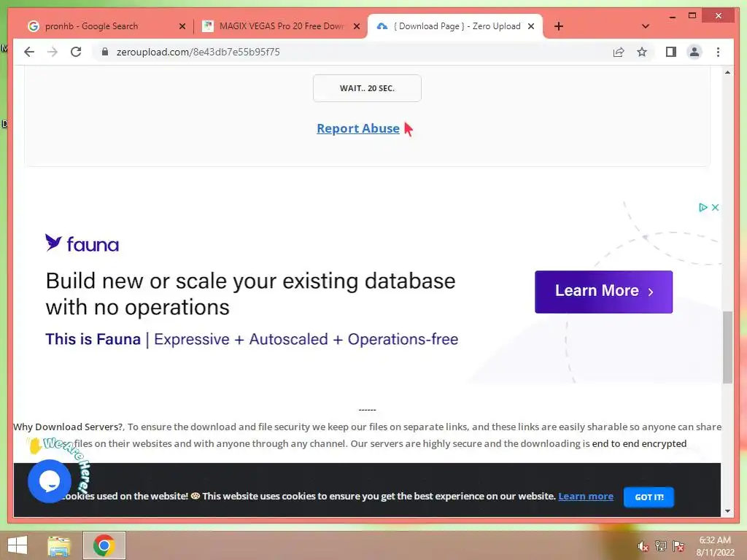The height and width of the screenshot is (560, 747).
Task: Dismiss the Fauna ad with X
Action: click(715, 207)
